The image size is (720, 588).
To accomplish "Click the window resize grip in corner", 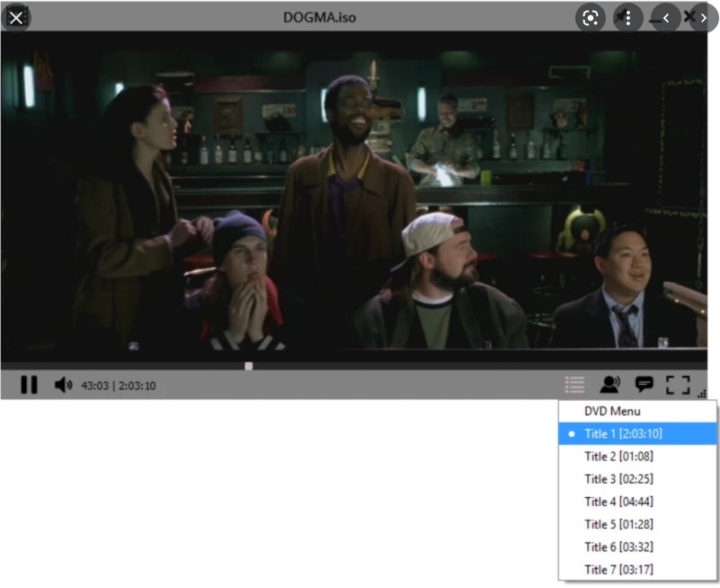I will point(702,394).
